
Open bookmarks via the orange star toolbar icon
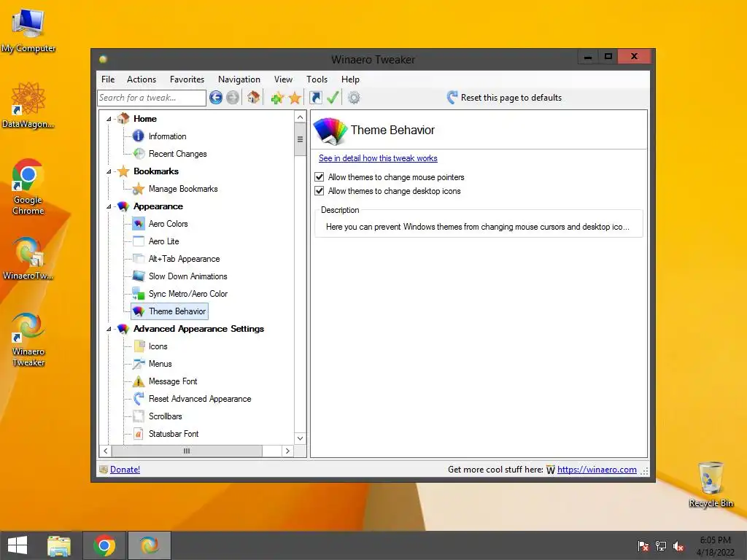coord(295,98)
